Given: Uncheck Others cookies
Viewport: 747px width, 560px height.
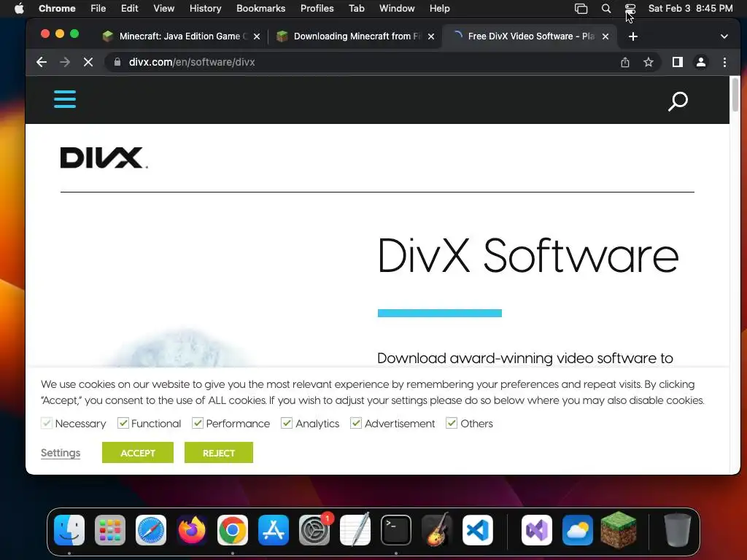Looking at the screenshot, I should click(x=452, y=423).
